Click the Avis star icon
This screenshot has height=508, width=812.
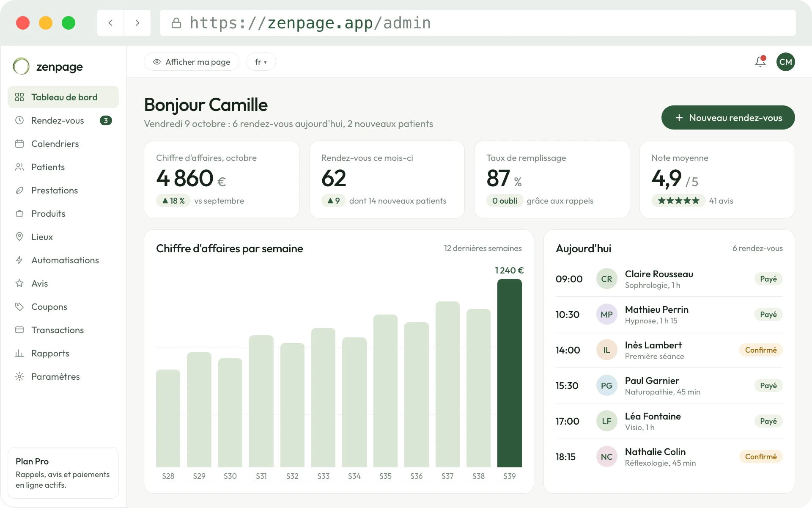19,284
